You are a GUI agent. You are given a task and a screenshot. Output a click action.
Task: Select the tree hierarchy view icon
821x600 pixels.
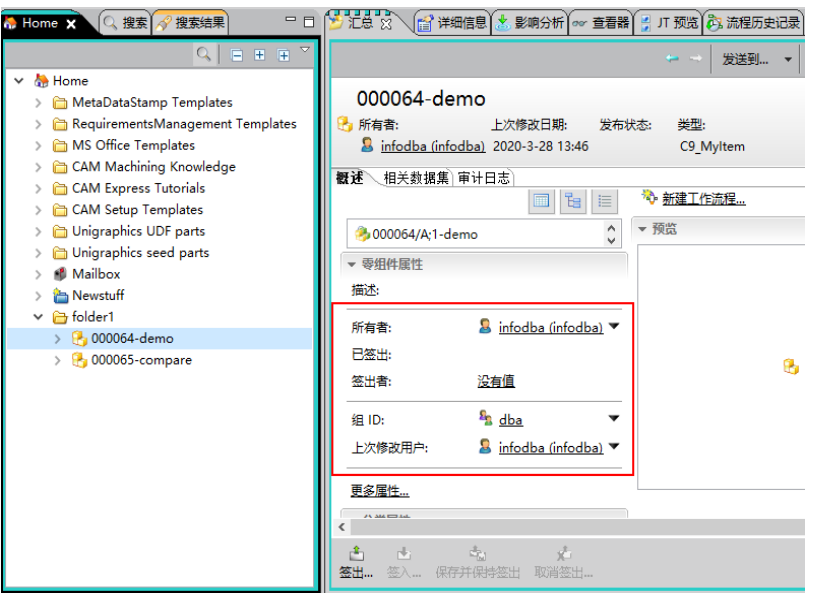coord(572,200)
